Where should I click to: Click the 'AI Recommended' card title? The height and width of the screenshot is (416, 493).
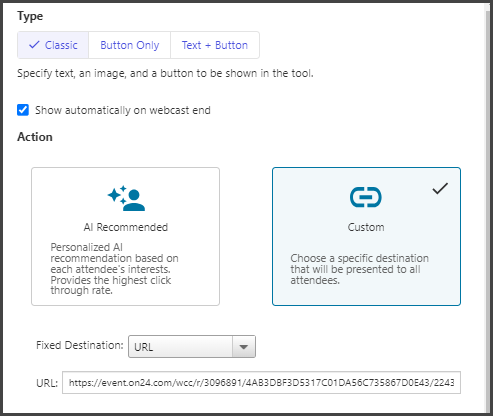pyautogui.click(x=126, y=227)
